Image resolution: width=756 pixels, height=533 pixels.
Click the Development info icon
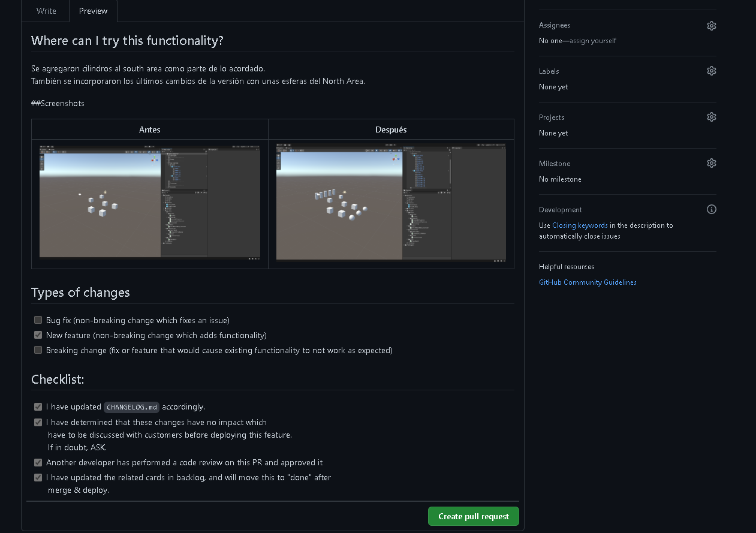click(x=711, y=209)
